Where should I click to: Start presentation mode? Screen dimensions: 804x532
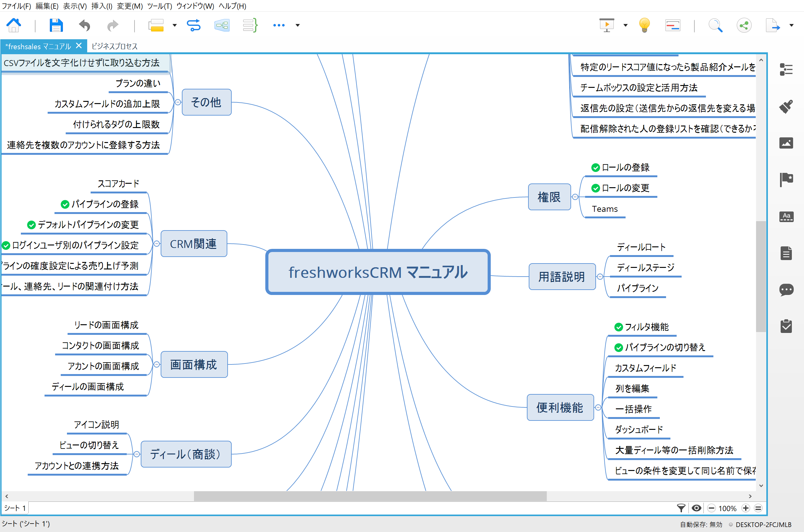click(x=607, y=25)
